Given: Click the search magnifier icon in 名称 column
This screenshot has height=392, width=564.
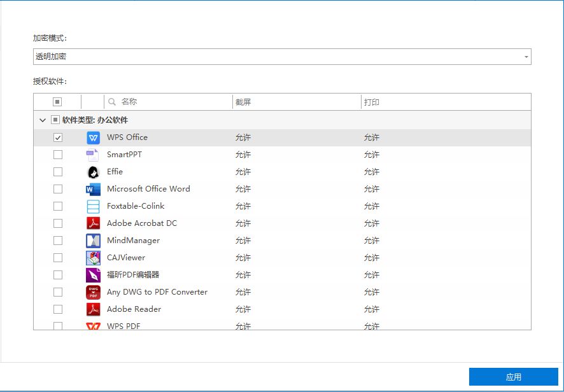Looking at the screenshot, I should pyautogui.click(x=112, y=102).
